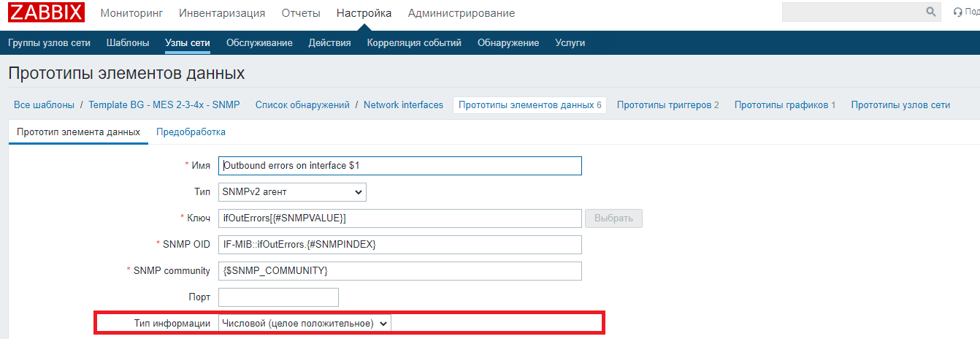
Task: Open the Мониторинг menu
Action: pyautogui.click(x=131, y=13)
